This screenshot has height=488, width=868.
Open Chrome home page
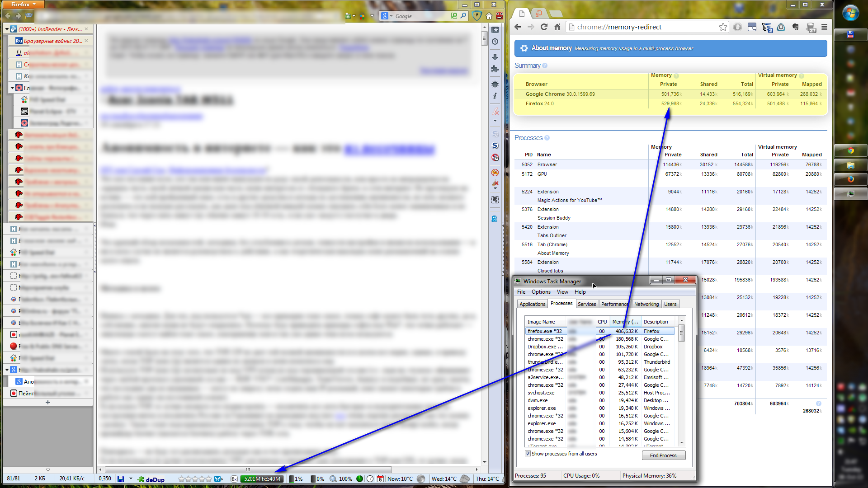557,27
